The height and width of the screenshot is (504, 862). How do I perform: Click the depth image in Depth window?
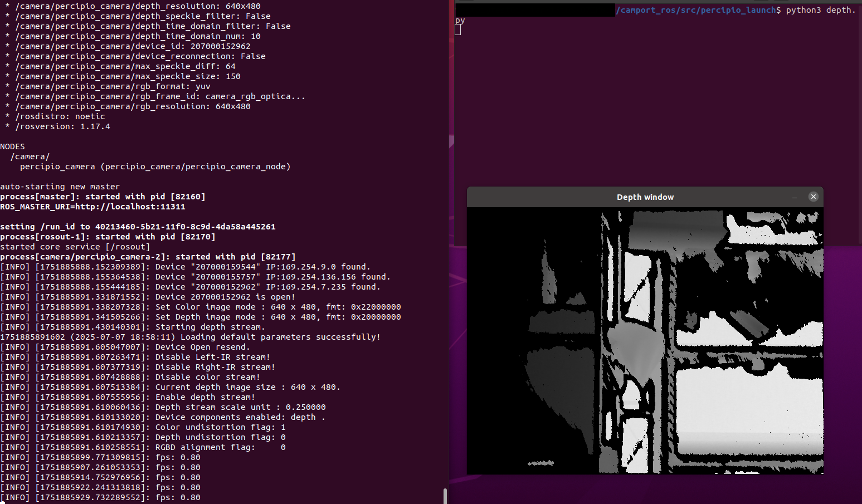click(645, 341)
